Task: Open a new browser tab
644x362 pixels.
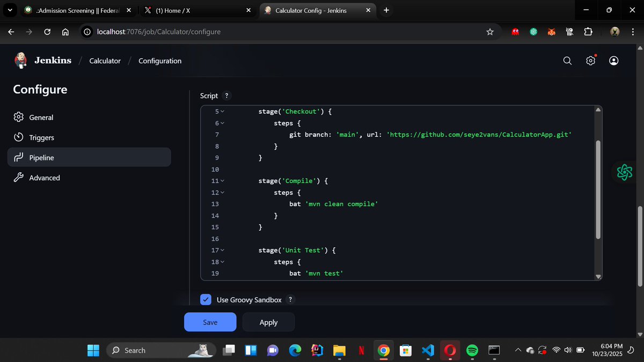Action: [386, 10]
